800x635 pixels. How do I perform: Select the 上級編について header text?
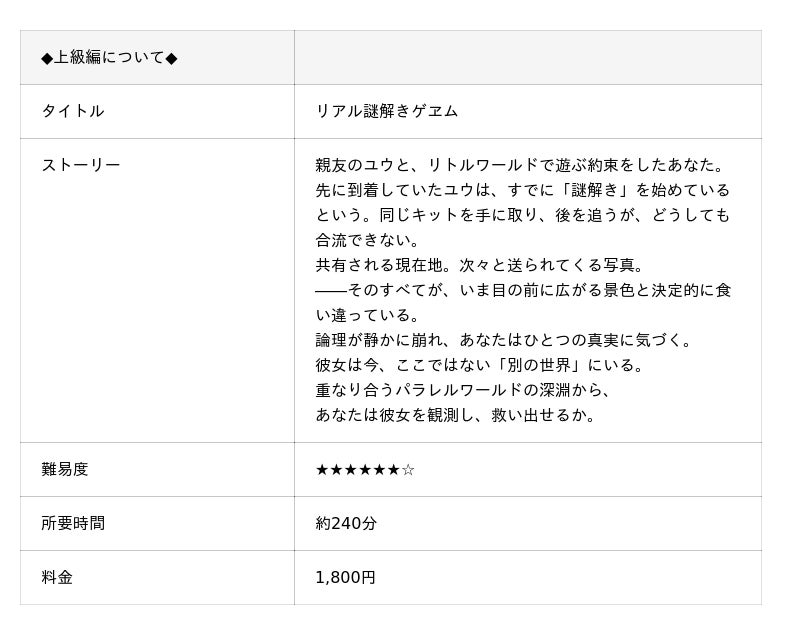(x=109, y=58)
